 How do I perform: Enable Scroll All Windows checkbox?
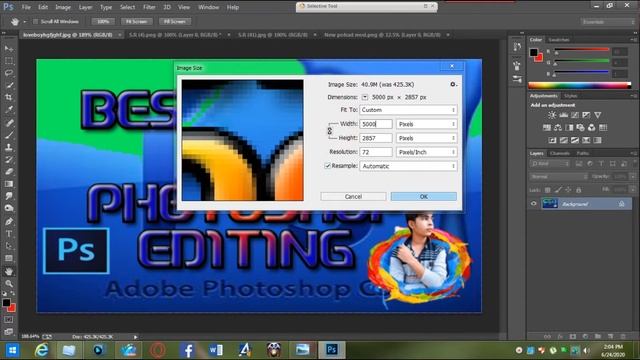tap(36, 21)
